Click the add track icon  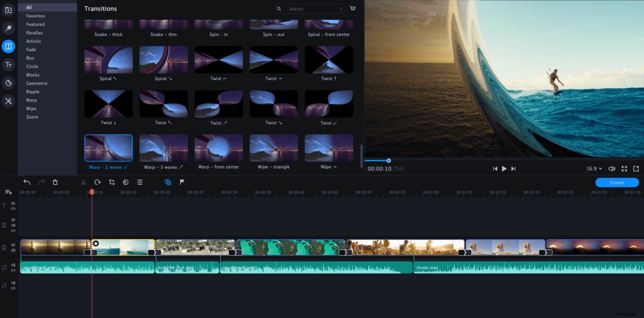point(8,192)
